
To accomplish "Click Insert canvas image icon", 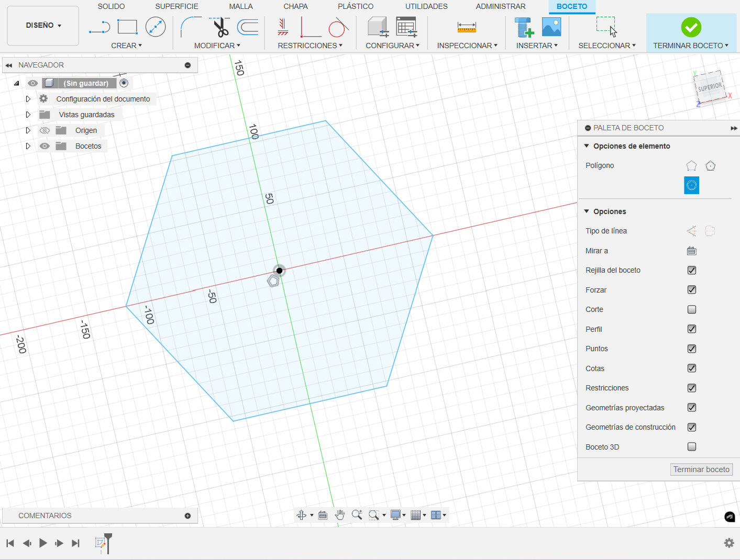I will pyautogui.click(x=551, y=27).
